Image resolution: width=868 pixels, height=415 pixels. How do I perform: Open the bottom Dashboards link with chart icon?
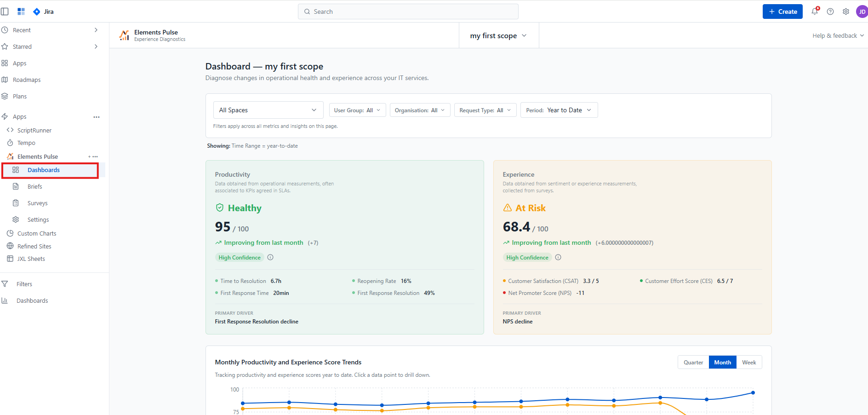(x=32, y=300)
